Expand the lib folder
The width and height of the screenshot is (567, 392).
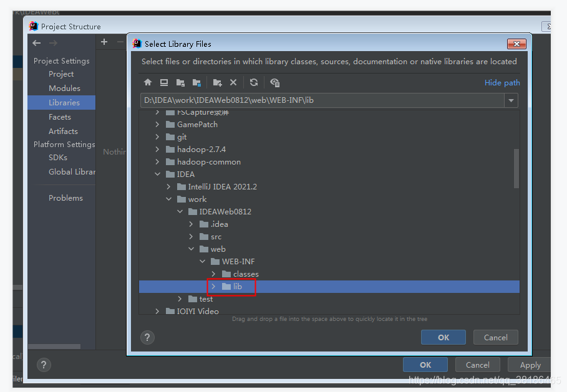[x=213, y=287]
